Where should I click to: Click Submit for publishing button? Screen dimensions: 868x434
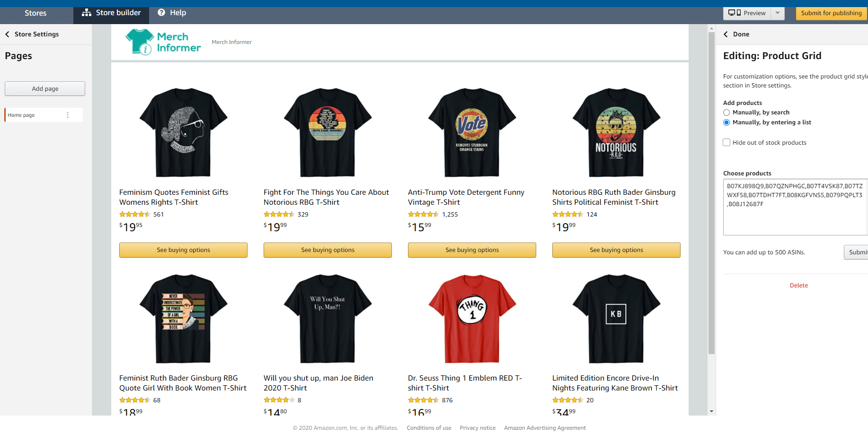[x=832, y=13]
